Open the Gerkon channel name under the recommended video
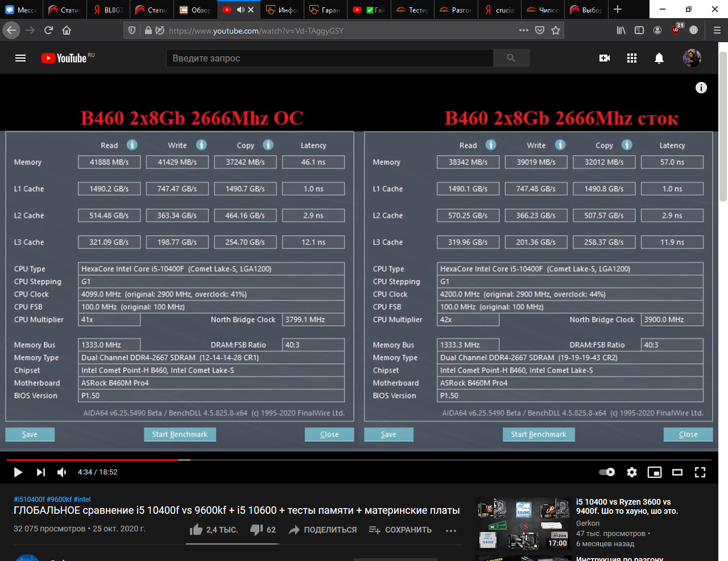This screenshot has width=728, height=561. tap(588, 523)
